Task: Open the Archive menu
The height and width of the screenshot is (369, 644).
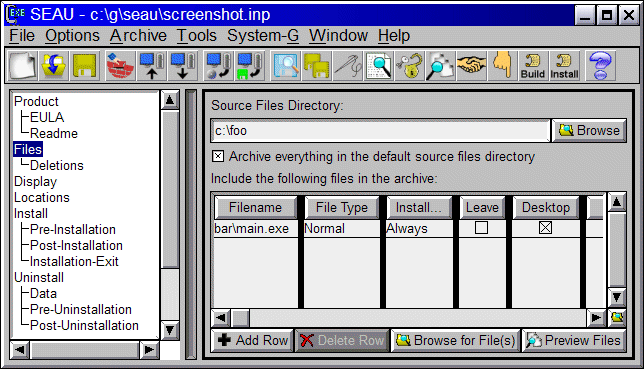Action: tap(138, 36)
